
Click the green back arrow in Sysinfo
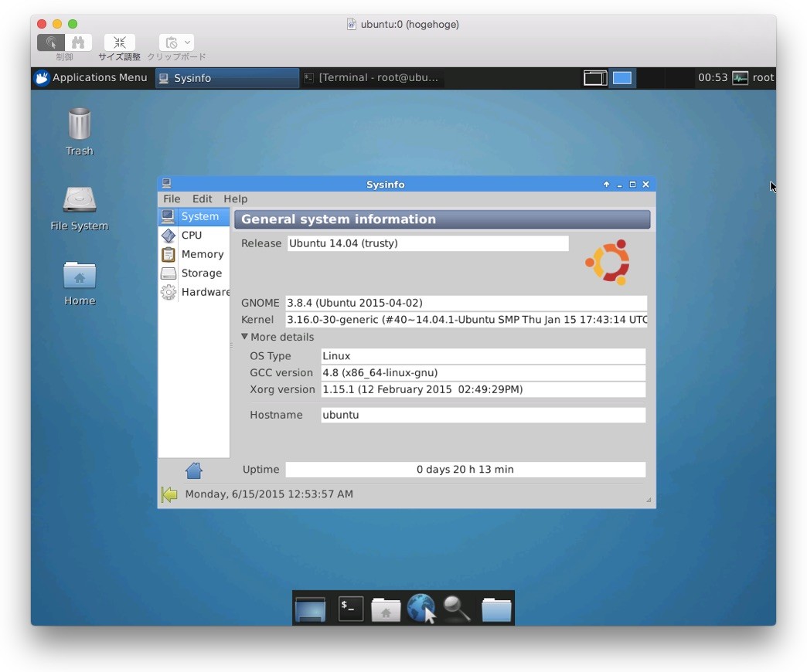coord(169,494)
